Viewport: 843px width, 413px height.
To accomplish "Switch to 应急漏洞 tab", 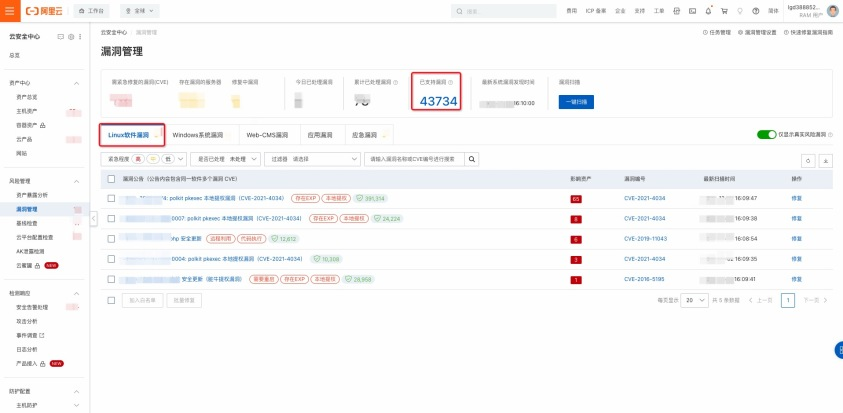I will click(368, 135).
